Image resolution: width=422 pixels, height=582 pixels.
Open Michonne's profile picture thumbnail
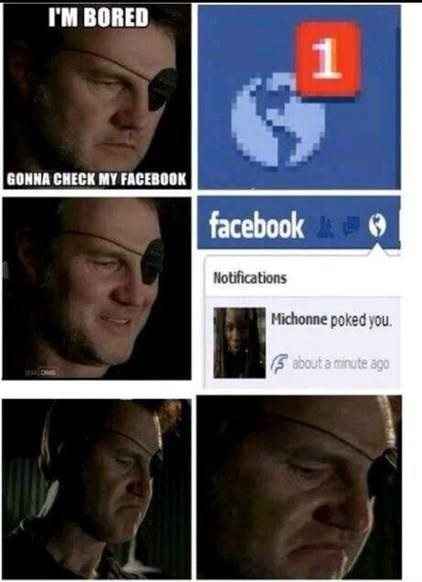239,342
